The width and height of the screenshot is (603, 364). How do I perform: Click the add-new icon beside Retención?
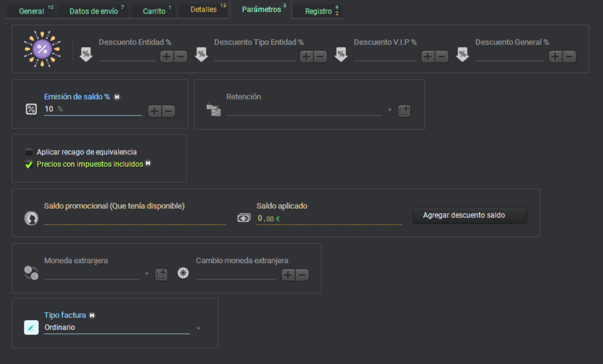point(404,111)
